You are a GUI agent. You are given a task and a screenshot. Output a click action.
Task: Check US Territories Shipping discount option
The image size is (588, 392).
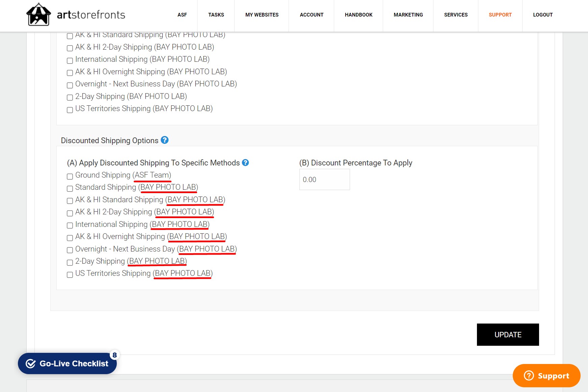[x=70, y=275]
